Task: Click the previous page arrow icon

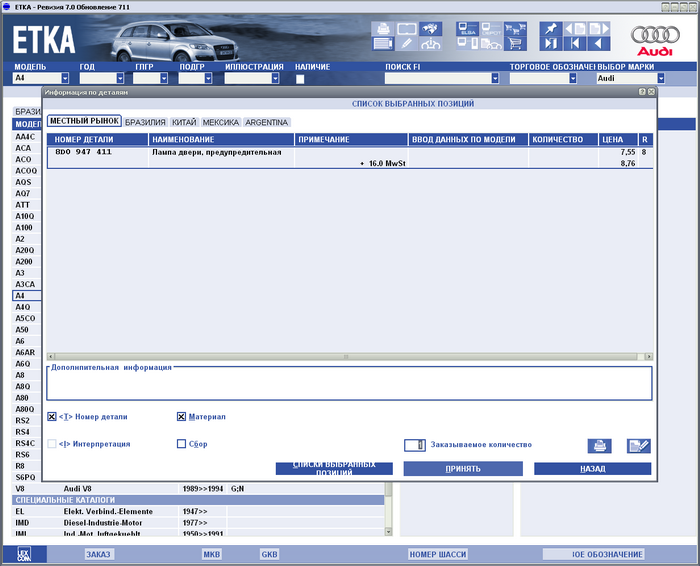Action: pos(575,29)
